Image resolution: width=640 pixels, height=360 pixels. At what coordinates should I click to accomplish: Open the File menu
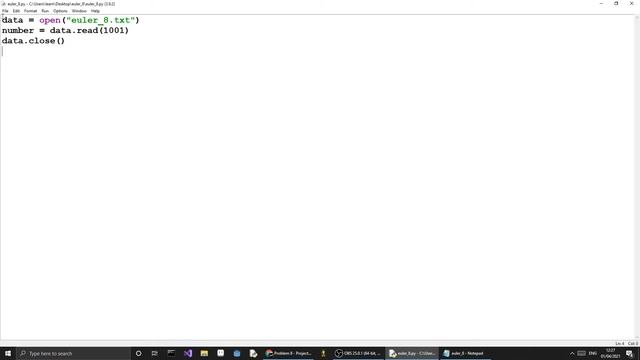pos(5,11)
